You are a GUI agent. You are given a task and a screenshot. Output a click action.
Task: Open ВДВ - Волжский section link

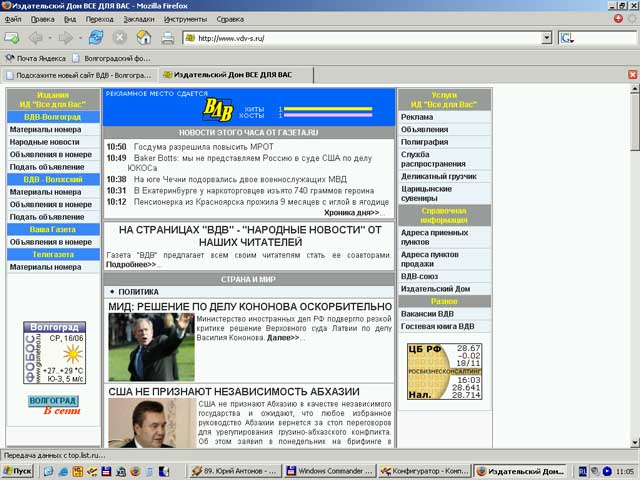[x=53, y=180]
